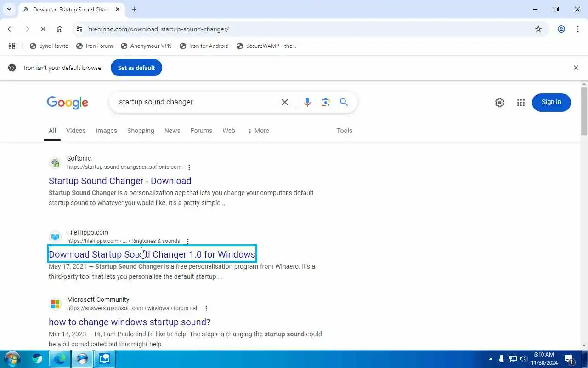Search by image with the Lens icon
Image resolution: width=588 pixels, height=368 pixels.
[326, 102]
